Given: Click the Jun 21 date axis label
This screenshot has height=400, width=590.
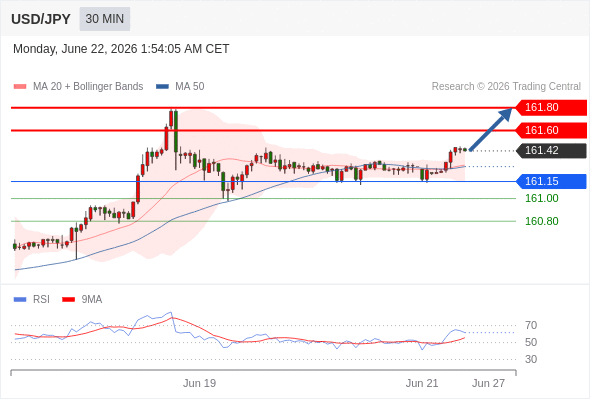Looking at the screenshot, I should 422,383.
